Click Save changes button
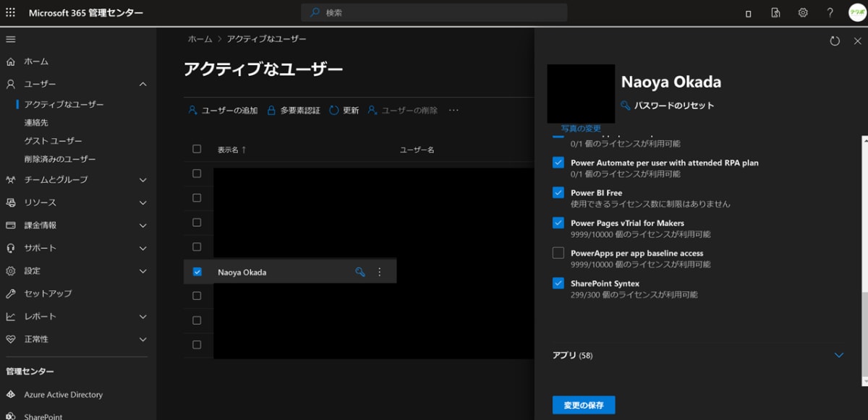 point(583,405)
